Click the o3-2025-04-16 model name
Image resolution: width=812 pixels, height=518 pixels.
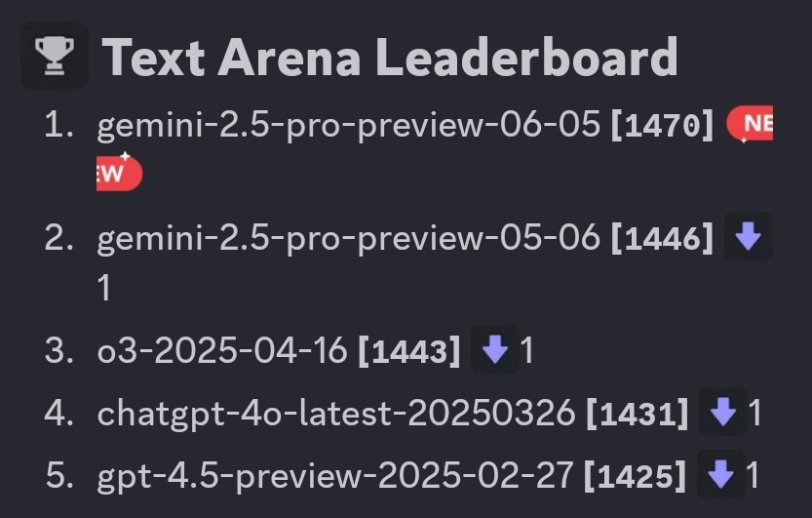[x=222, y=350]
